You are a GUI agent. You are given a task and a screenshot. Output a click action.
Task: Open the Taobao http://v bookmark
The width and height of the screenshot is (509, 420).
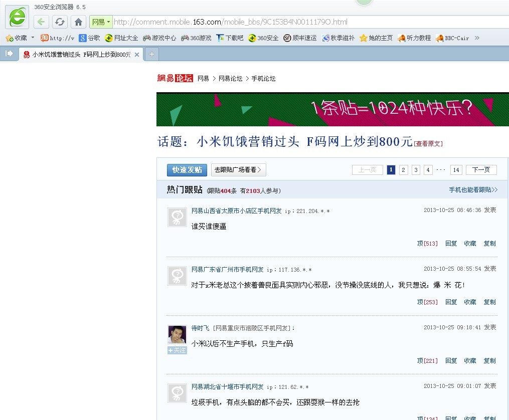(57, 38)
